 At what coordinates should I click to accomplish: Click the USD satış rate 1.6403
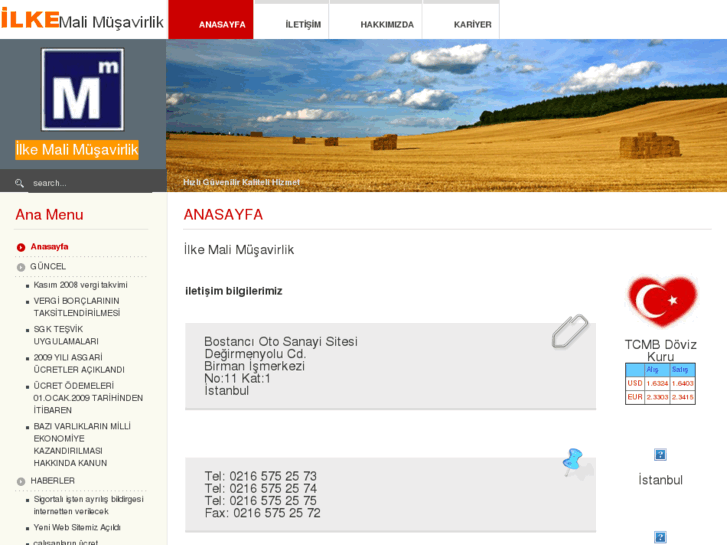pos(682,384)
